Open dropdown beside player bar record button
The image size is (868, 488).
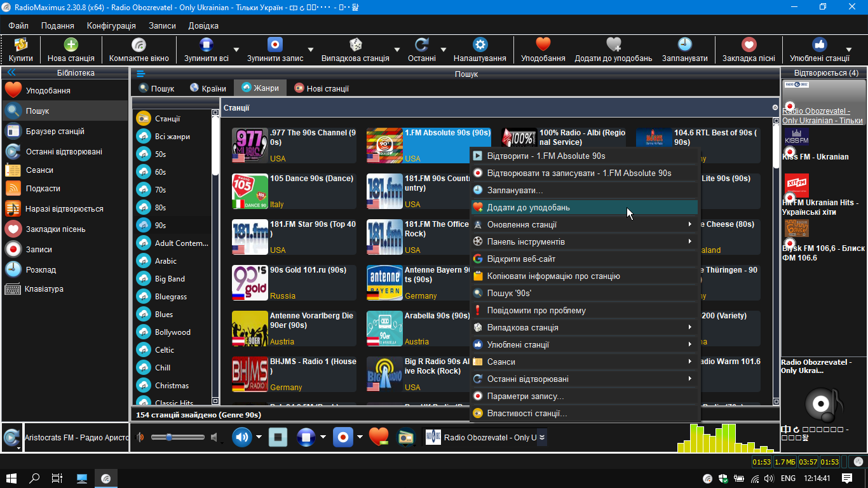pos(360,437)
